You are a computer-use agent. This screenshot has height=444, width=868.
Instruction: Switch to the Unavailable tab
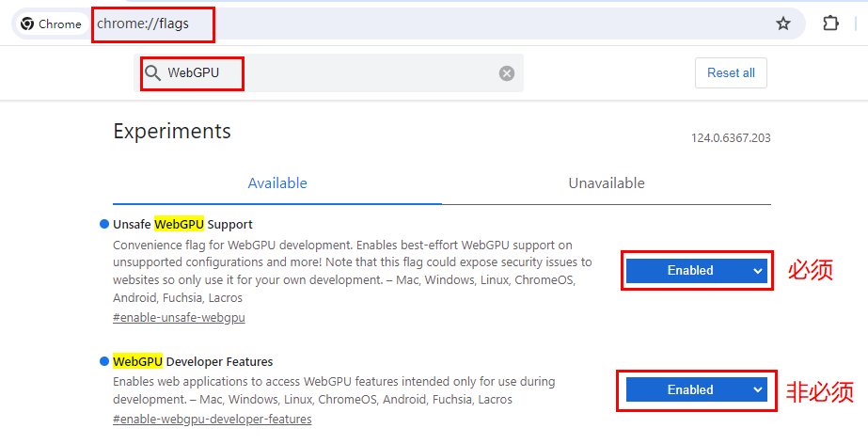pos(607,183)
